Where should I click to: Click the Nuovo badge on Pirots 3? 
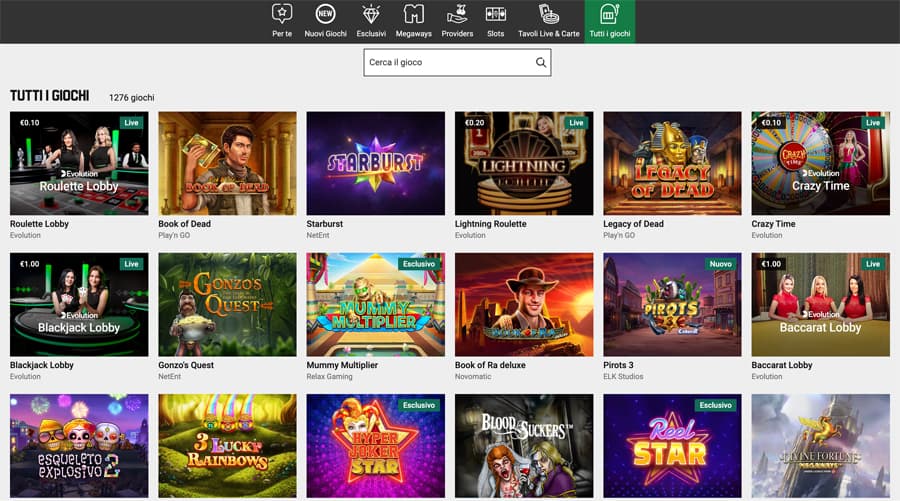tap(720, 264)
